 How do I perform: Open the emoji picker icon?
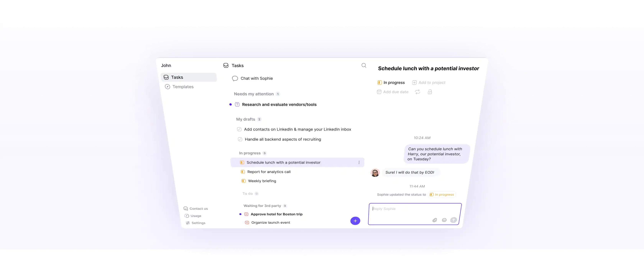[x=444, y=220]
